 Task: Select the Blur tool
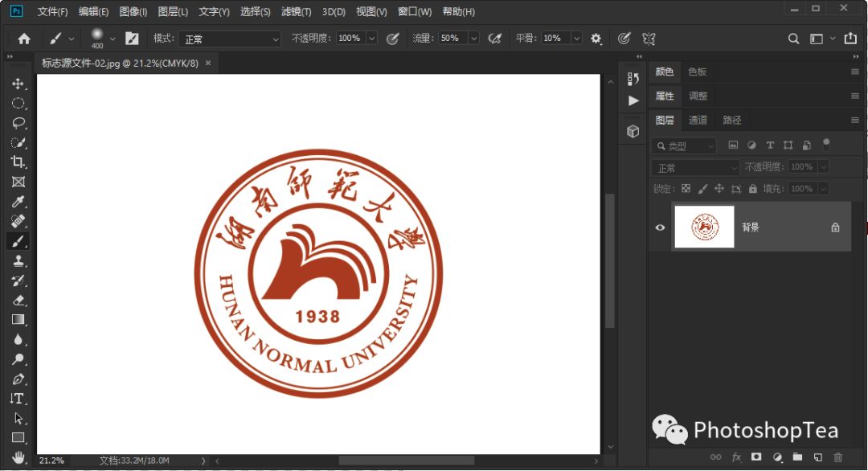18,340
